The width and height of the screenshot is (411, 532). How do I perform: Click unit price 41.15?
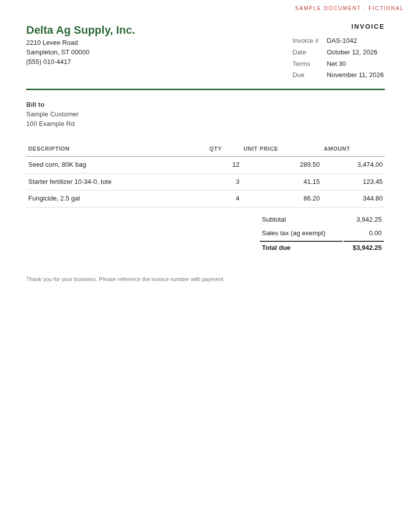click(311, 181)
